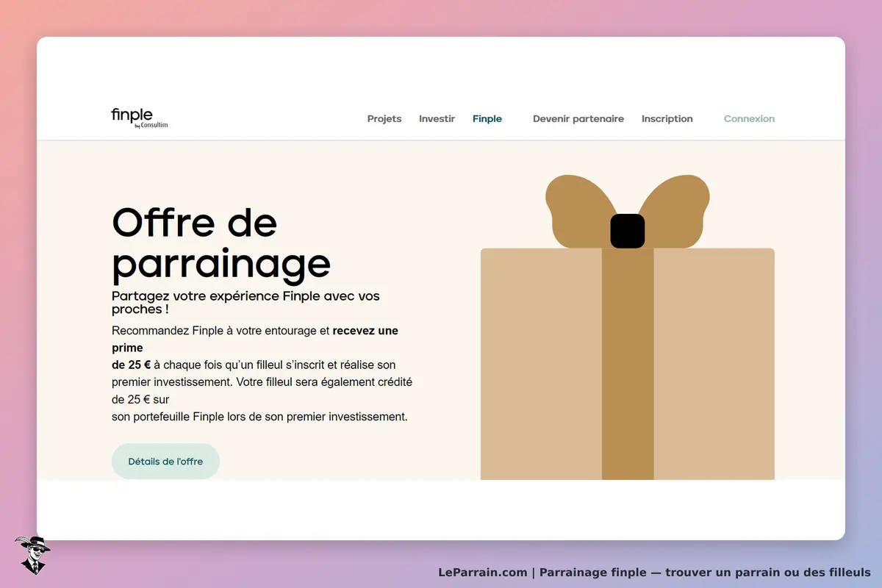Select the Finple navigation item
The height and width of the screenshot is (588, 882).
pos(487,118)
